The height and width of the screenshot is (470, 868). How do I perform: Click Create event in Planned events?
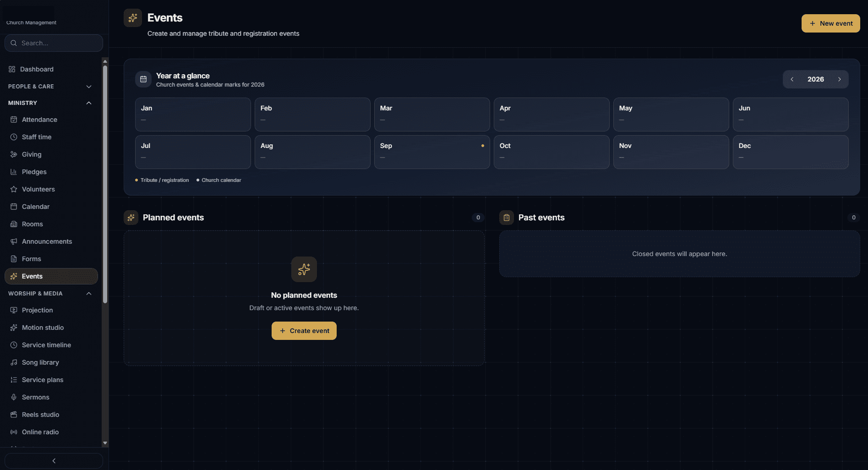tap(304, 331)
